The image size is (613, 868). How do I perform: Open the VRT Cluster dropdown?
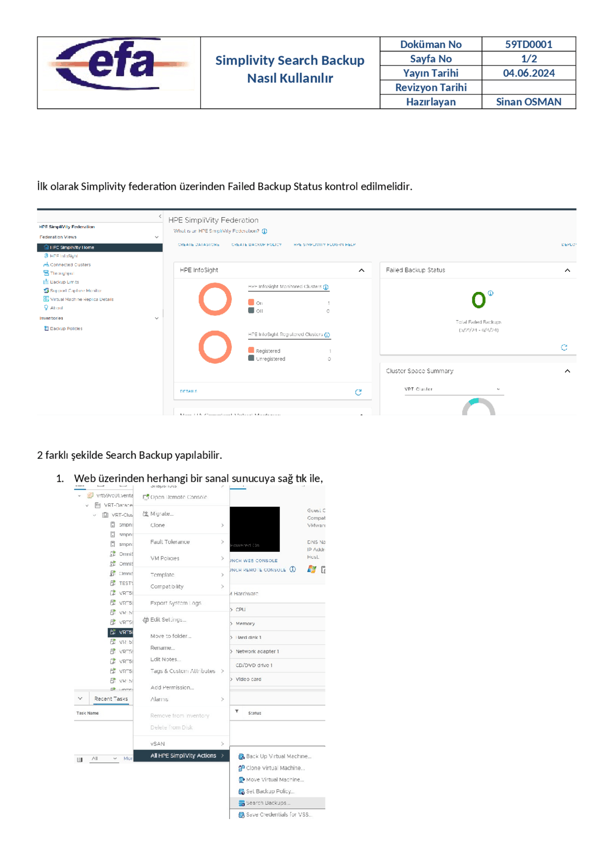pos(454,389)
